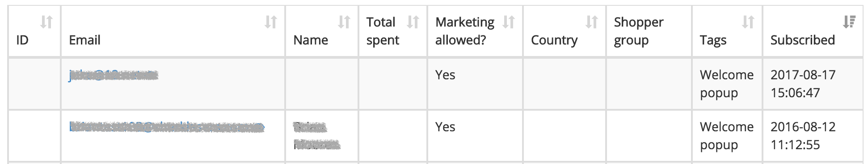Select the Shopper group column header
This screenshot has width=868, height=164.
639,31
